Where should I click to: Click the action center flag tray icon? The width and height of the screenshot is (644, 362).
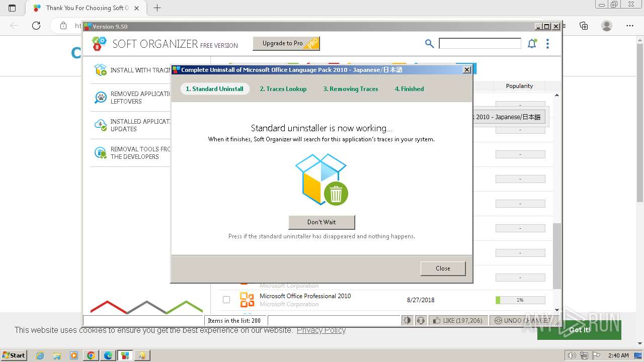pyautogui.click(x=596, y=355)
